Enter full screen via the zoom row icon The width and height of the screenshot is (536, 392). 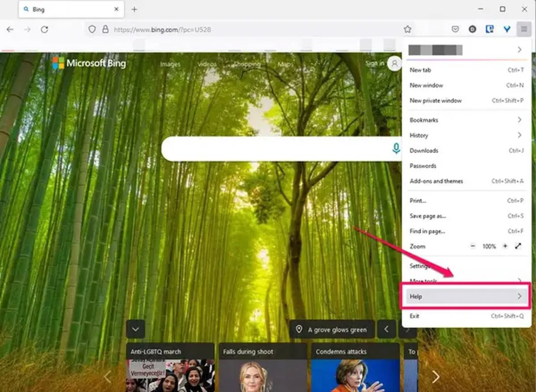[518, 246]
